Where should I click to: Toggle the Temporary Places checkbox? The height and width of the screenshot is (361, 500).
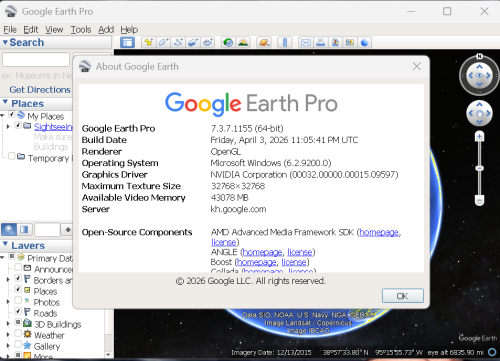12,156
